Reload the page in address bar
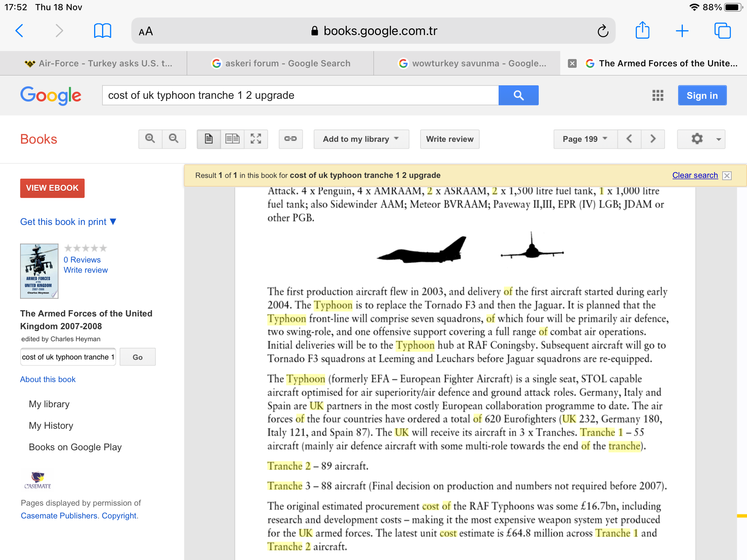 tap(603, 31)
